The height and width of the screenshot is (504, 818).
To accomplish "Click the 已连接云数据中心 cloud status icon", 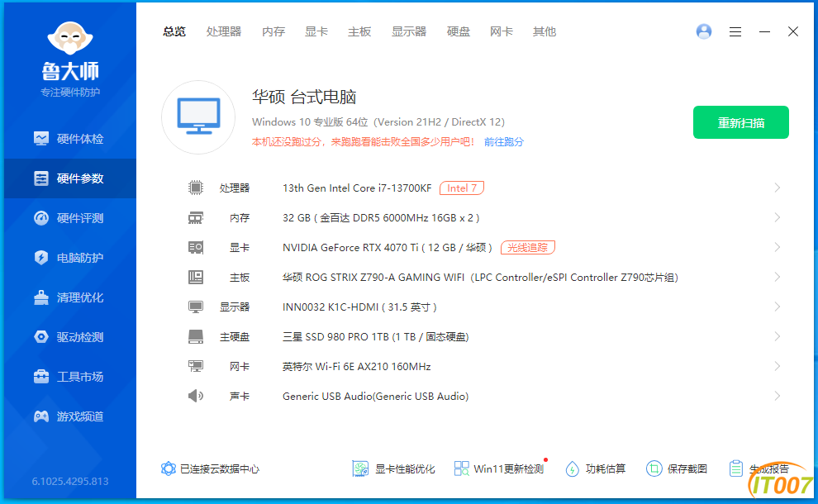I will click(x=168, y=468).
